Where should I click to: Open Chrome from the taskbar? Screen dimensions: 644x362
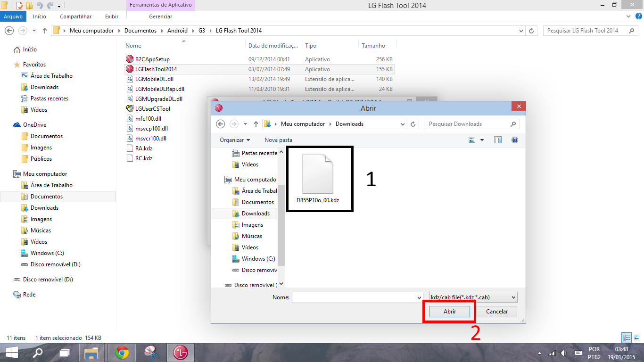[122, 353]
